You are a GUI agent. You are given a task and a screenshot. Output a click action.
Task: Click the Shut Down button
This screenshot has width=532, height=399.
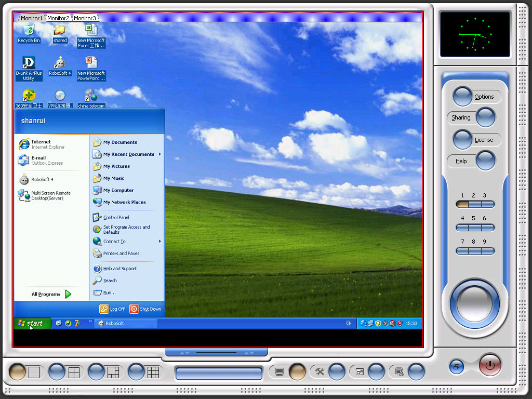[x=145, y=309]
